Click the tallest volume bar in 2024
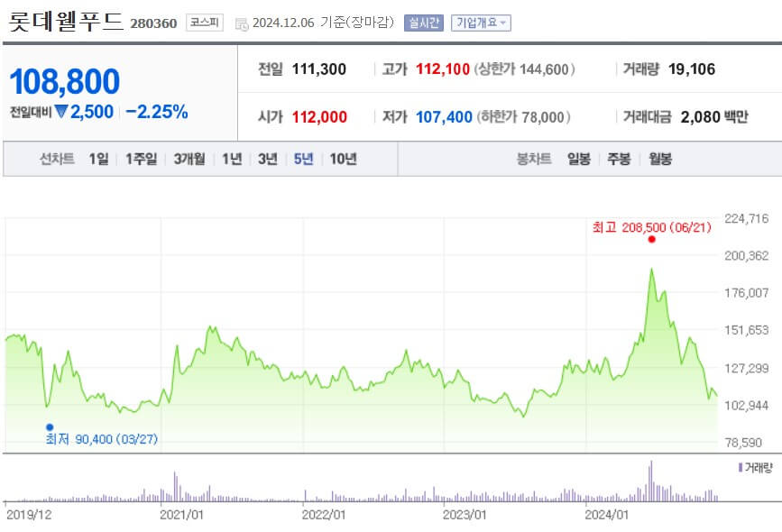782x532 pixels. [651, 482]
